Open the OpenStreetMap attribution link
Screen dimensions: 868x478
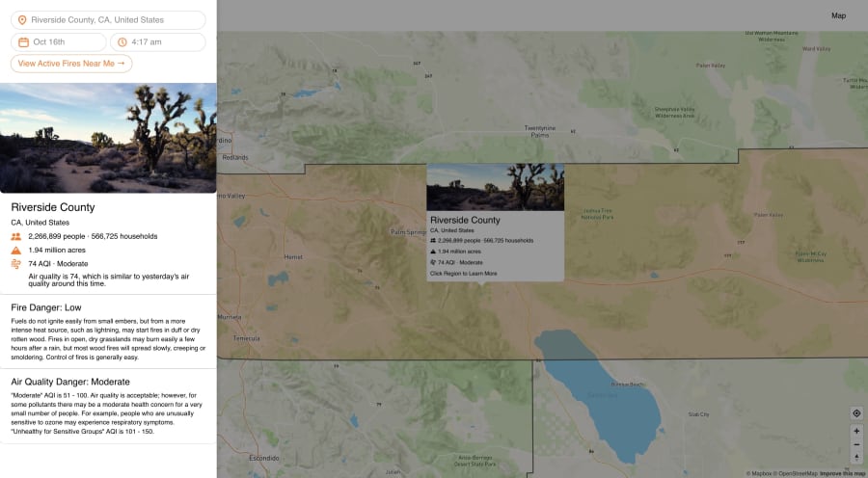(x=795, y=473)
